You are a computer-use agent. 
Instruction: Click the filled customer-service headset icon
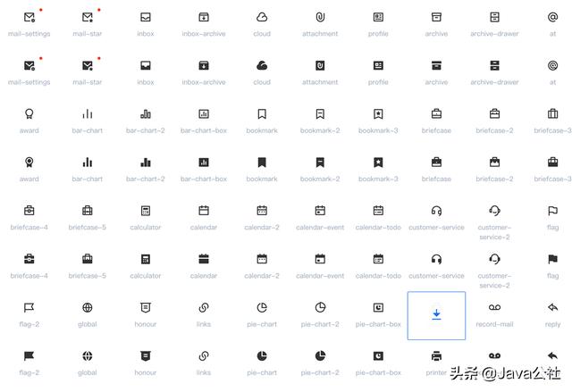click(436, 259)
